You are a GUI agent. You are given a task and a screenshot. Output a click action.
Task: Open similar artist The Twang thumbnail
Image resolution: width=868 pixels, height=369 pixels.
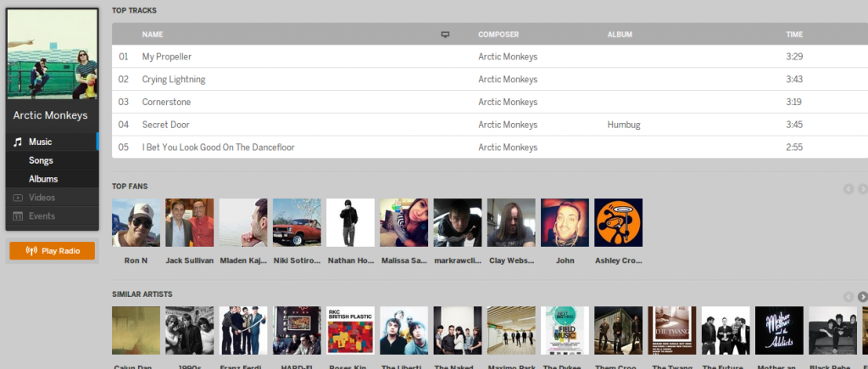(x=672, y=331)
